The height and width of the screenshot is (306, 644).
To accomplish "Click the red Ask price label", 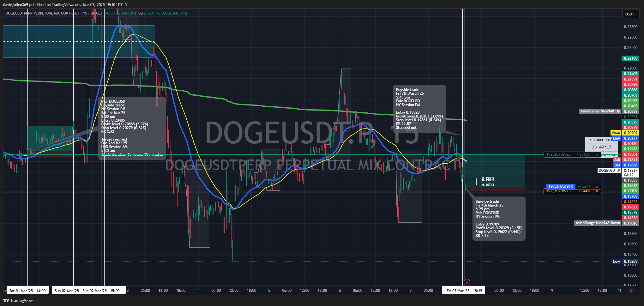I will click(x=617, y=160).
